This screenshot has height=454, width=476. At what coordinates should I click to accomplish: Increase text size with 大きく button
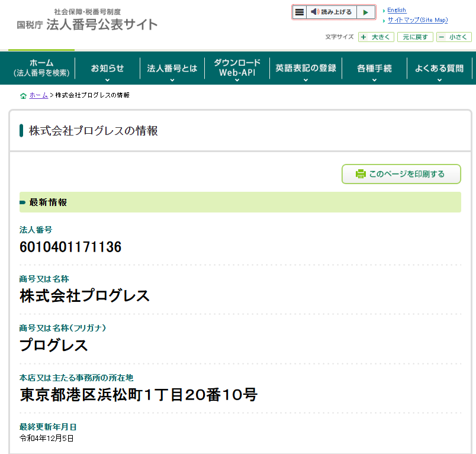pos(376,37)
